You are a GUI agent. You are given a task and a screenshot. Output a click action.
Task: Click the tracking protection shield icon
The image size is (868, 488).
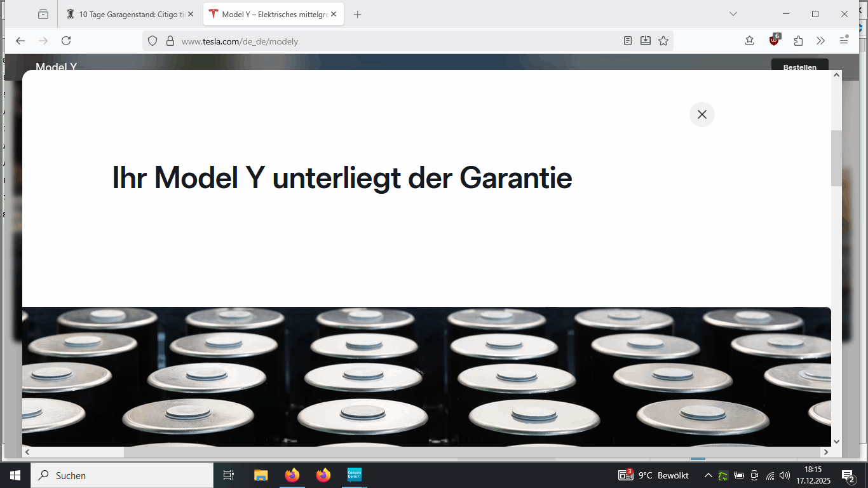click(153, 41)
